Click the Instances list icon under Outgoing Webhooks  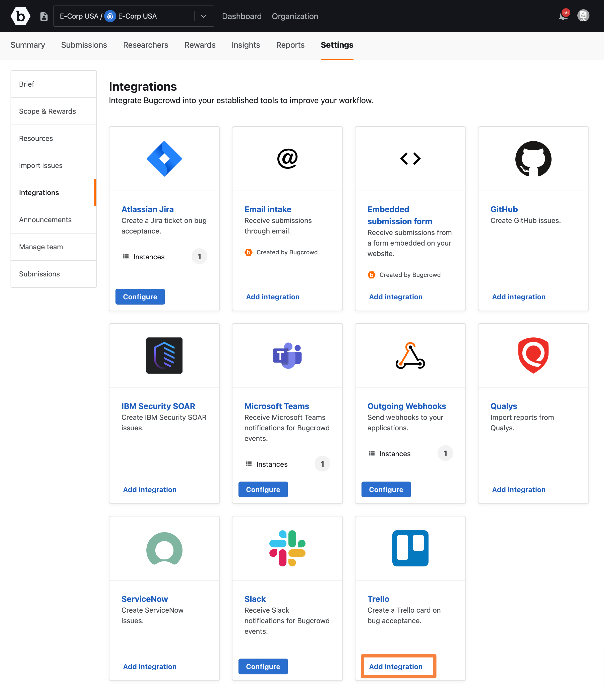pos(372,453)
